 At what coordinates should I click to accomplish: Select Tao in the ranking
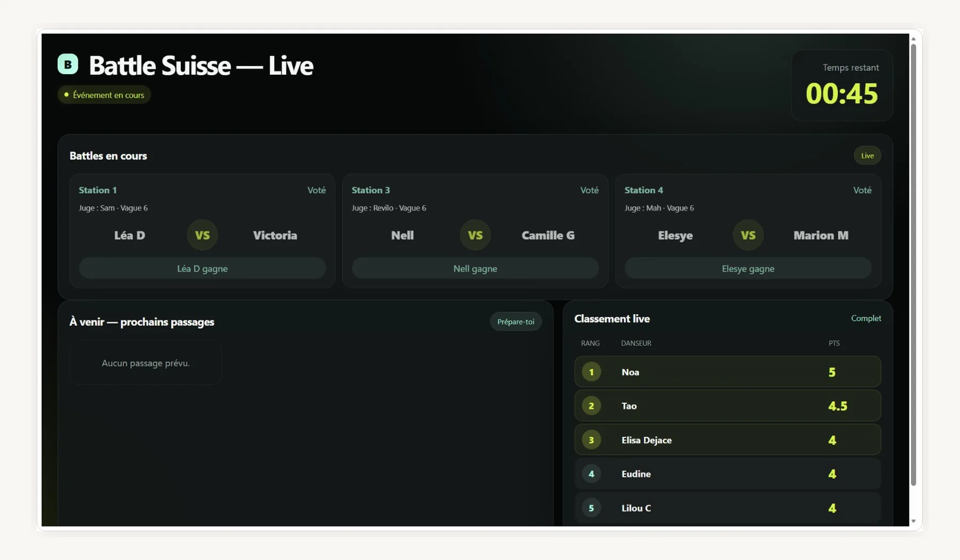(x=629, y=406)
